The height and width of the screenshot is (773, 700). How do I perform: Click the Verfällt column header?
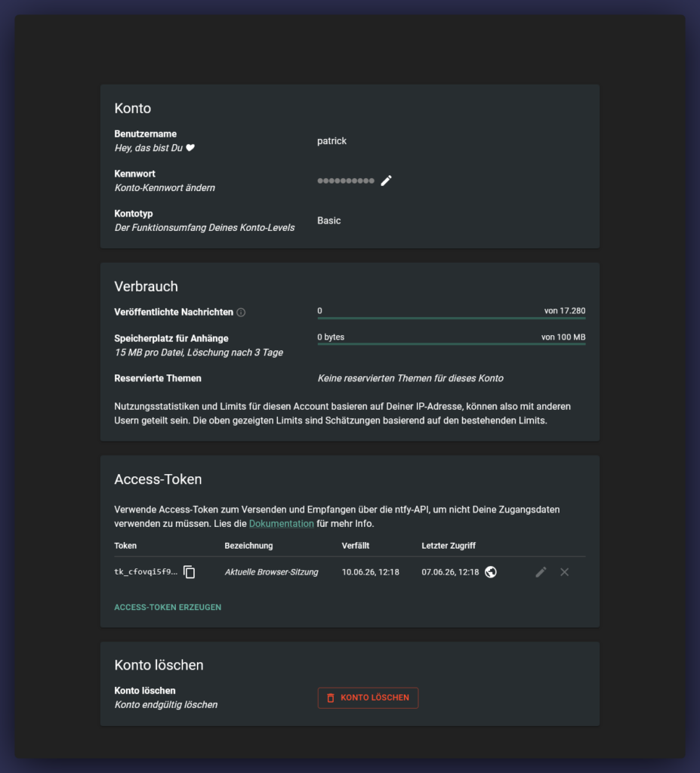pyautogui.click(x=356, y=546)
